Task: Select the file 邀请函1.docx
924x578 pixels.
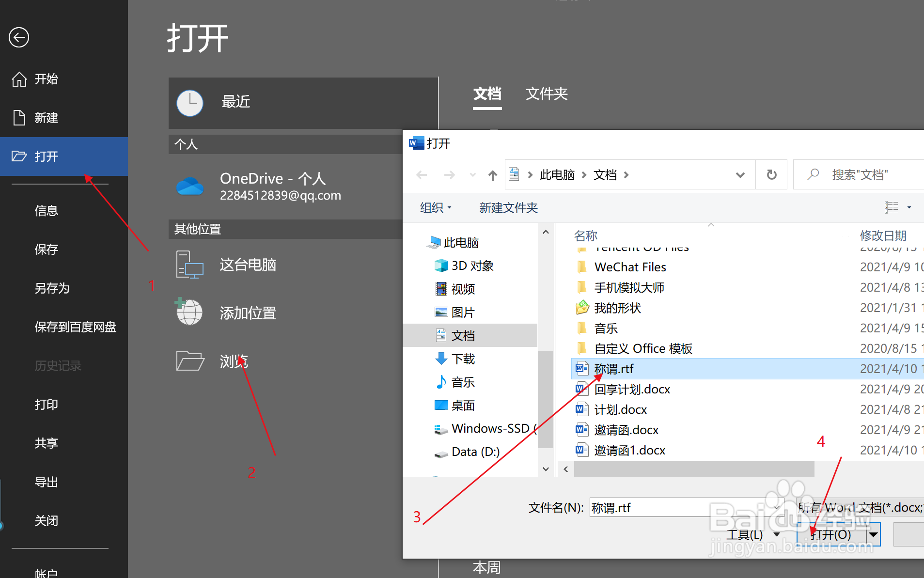Action: tap(629, 451)
